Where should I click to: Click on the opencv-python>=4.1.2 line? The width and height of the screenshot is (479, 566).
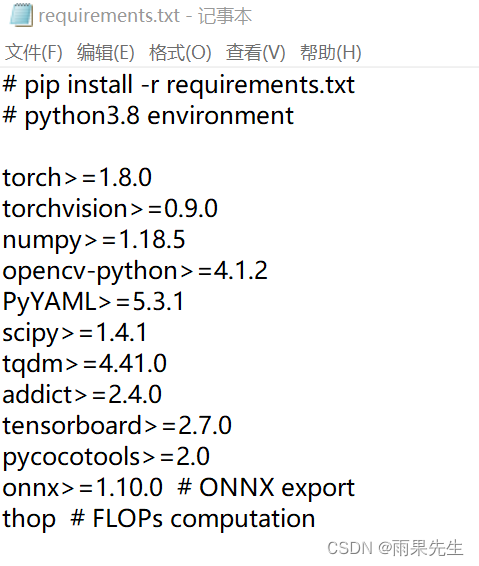(x=135, y=271)
